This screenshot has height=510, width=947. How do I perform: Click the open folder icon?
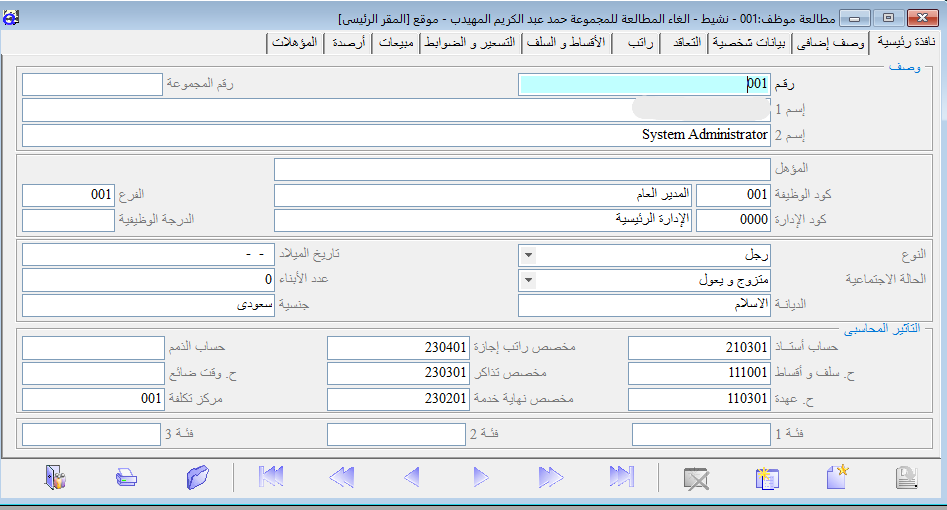[x=197, y=477]
